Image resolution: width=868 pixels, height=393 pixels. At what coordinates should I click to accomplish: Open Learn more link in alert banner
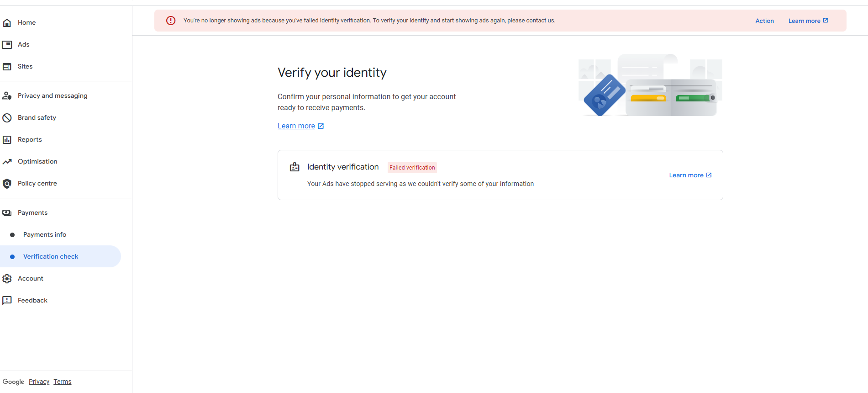click(x=808, y=21)
